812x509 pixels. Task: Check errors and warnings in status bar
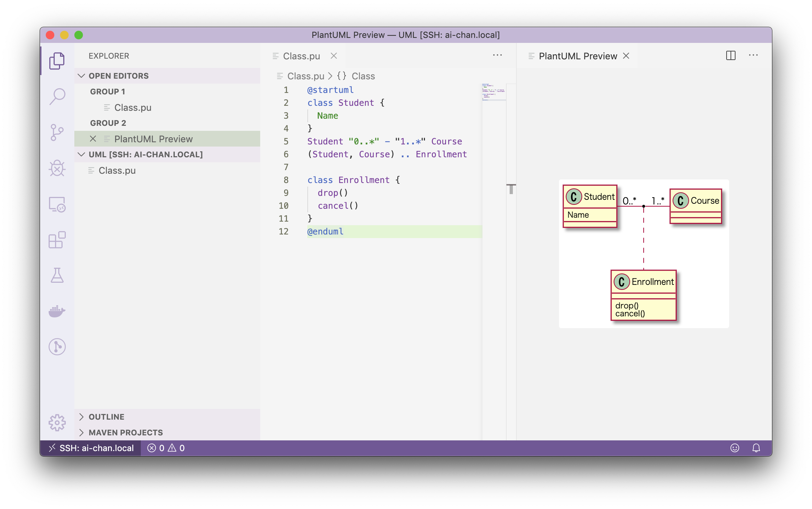click(166, 448)
